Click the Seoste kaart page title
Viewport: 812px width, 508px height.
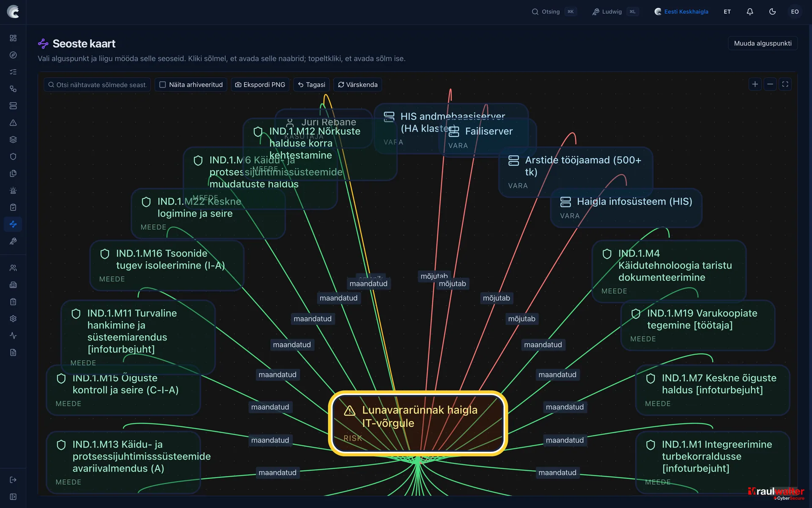[84, 44]
